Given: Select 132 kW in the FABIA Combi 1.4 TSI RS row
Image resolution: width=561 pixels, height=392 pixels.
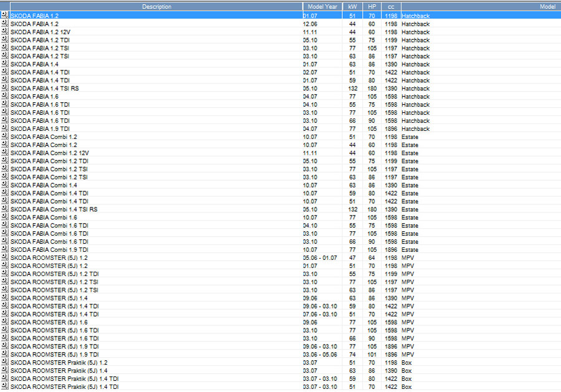Looking at the screenshot, I should pyautogui.click(x=353, y=209).
